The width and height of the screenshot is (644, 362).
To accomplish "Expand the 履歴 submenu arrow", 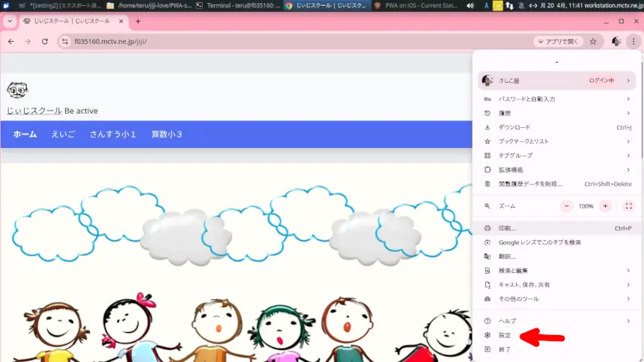I will 628,113.
